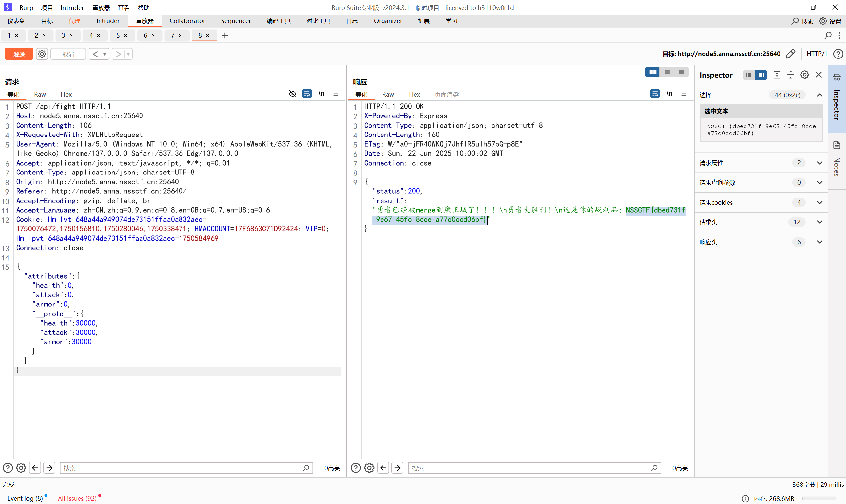The width and height of the screenshot is (846, 504).
Task: Toggle \n newline display in response pane
Action: point(669,94)
